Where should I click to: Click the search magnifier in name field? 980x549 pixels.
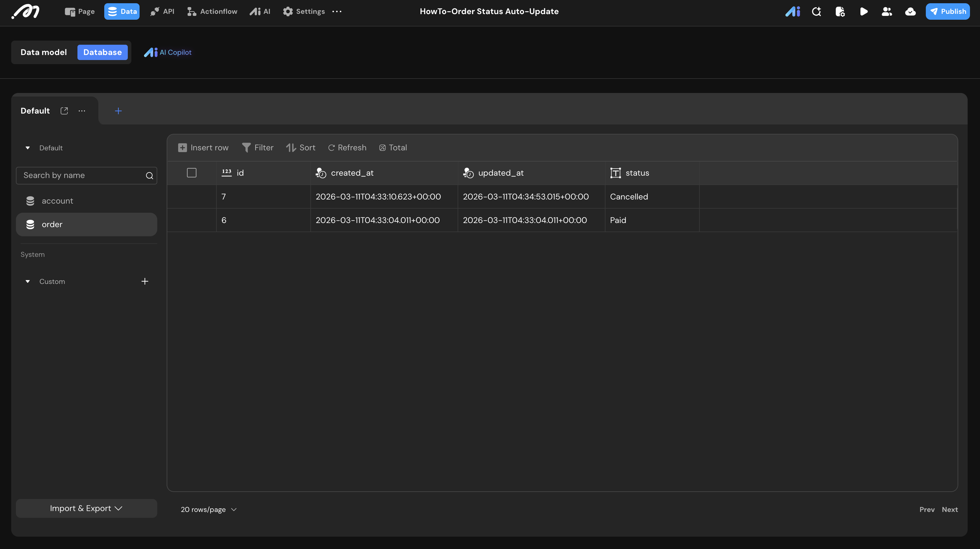pyautogui.click(x=150, y=176)
